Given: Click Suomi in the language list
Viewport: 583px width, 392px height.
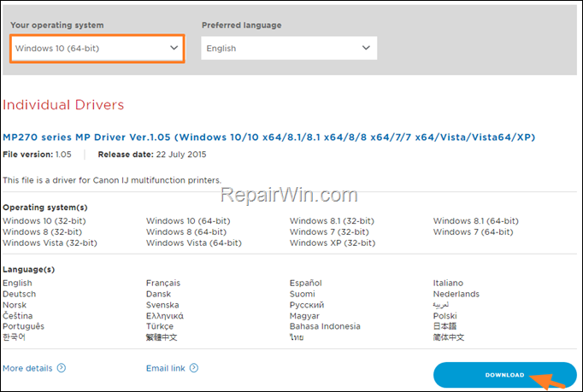Looking at the screenshot, I should point(303,294).
